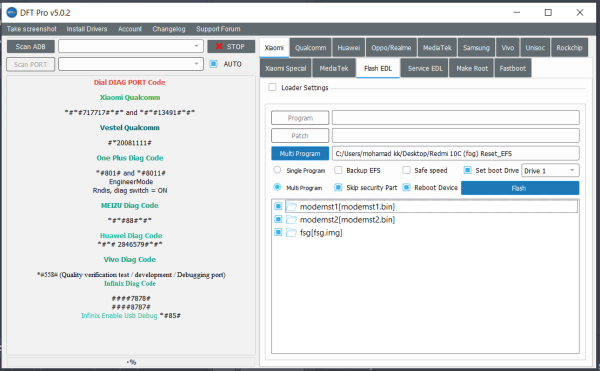Click the Dial DIAG PORT Code heading
This screenshot has width=600, height=371.
(x=130, y=82)
